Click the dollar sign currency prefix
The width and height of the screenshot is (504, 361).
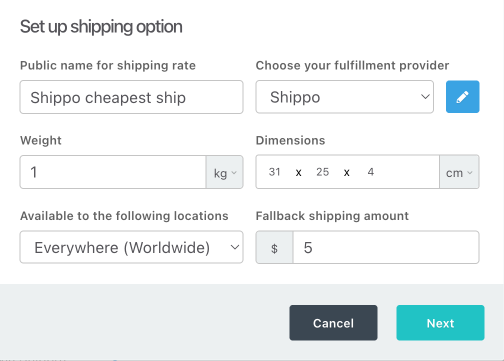point(274,247)
